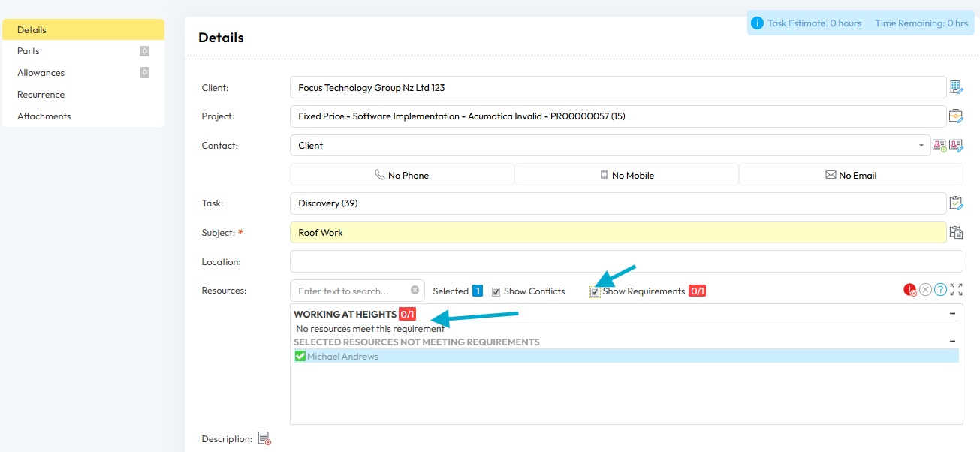Click the edit contact icon
Image resolution: width=980 pixels, height=452 pixels.
click(956, 146)
